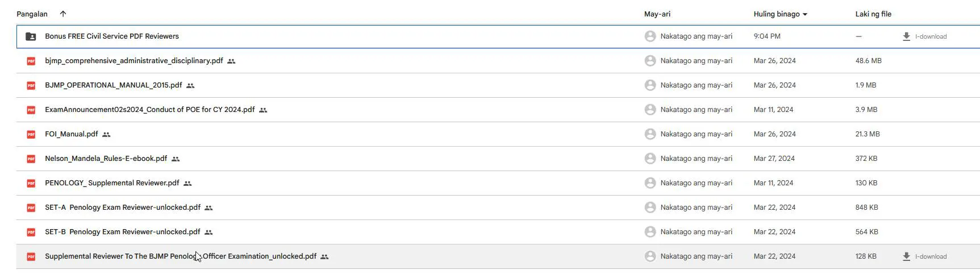Reverse sort direction with the Pangalan arrow
Image resolution: width=980 pixels, height=278 pixels.
63,14
